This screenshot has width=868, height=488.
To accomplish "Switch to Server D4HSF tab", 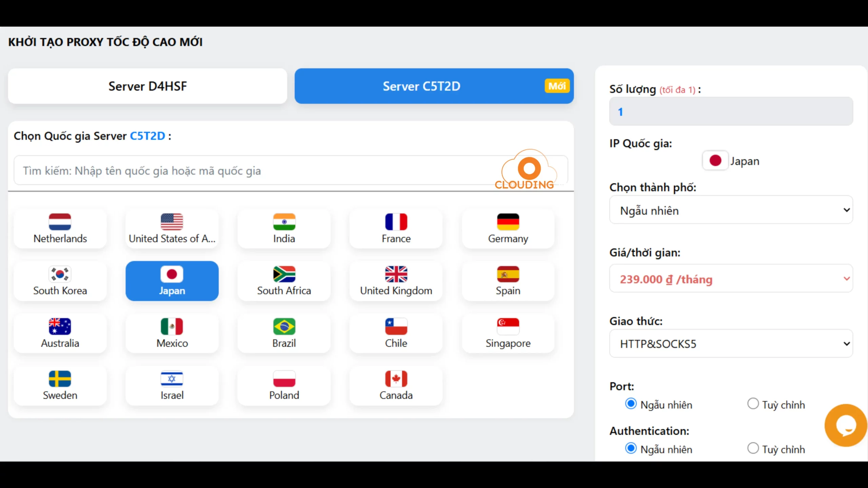I will [147, 86].
